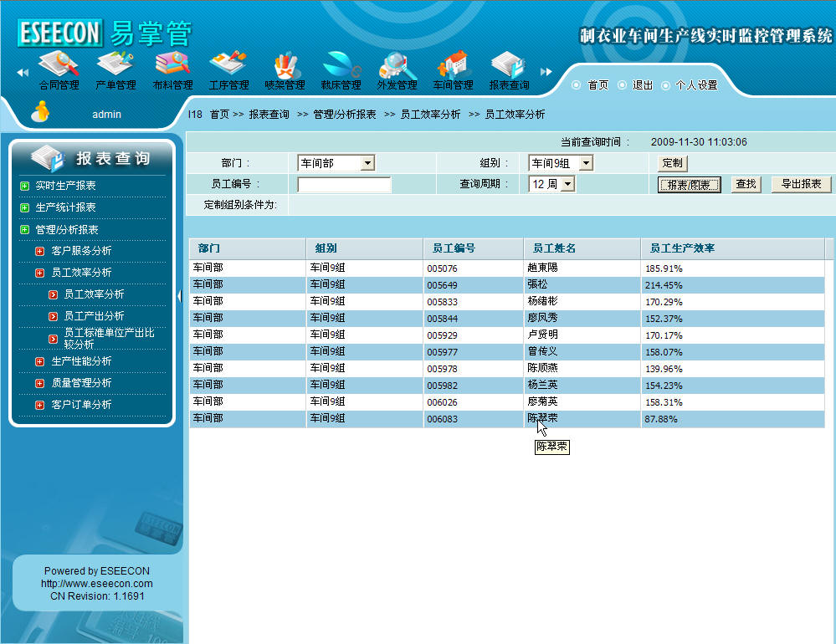The image size is (836, 644).
Task: Click the 裁床管理 scissors icon
Action: [x=341, y=65]
